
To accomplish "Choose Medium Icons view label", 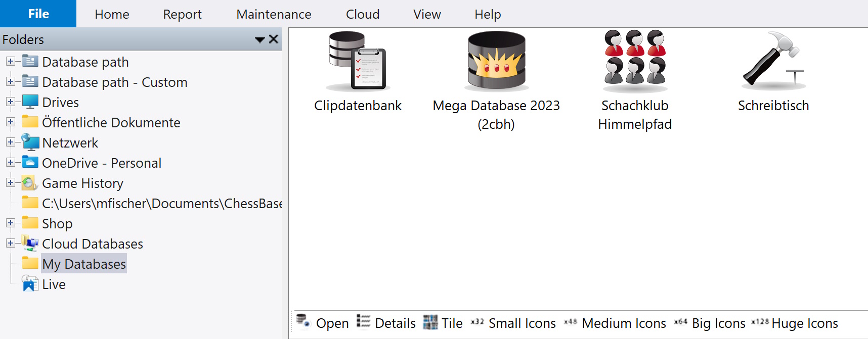I will [624, 323].
